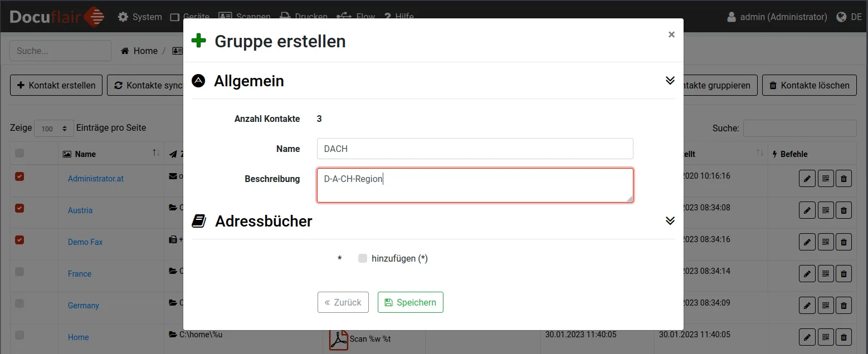
Task: Click the trash icon for Demo Fax row
Action: point(843,242)
